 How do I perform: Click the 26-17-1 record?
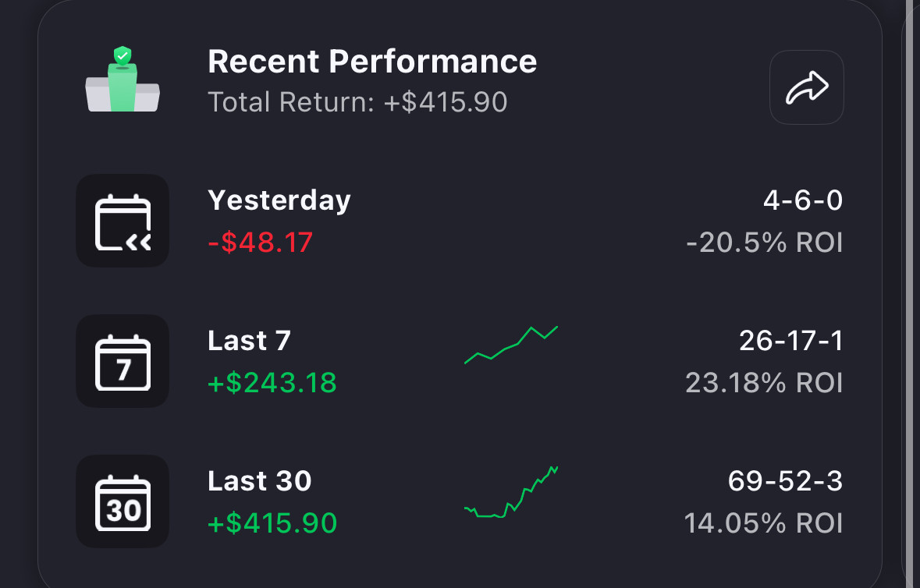click(x=790, y=341)
